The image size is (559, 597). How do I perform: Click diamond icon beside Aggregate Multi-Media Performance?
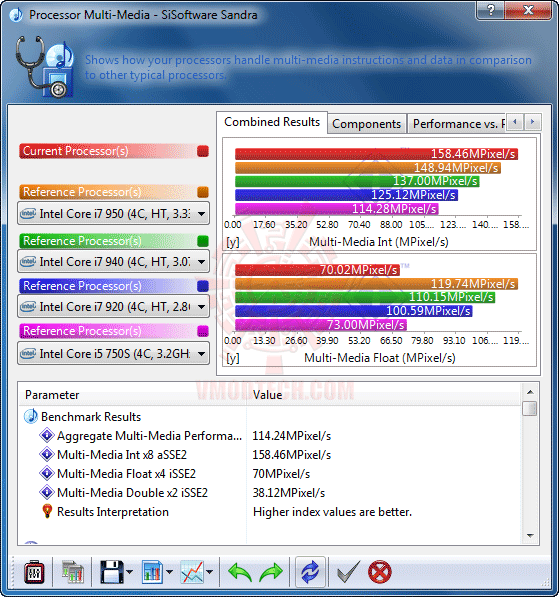[x=47, y=435]
